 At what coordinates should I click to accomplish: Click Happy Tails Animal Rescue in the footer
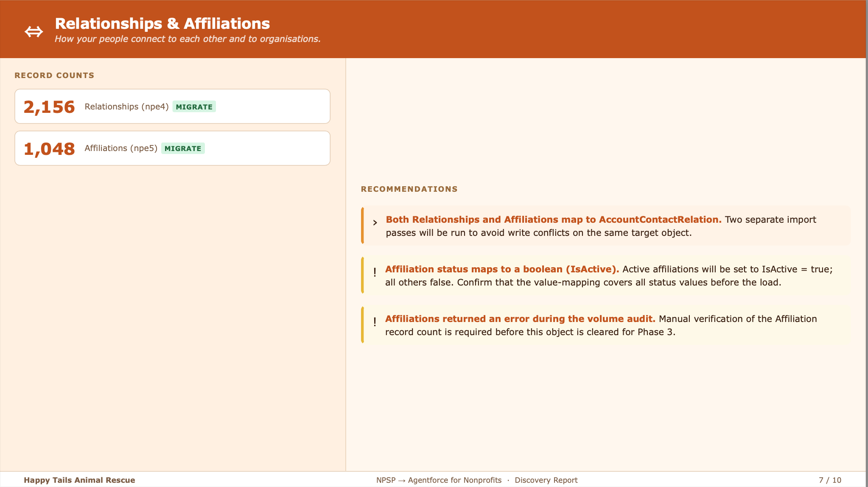tap(79, 480)
